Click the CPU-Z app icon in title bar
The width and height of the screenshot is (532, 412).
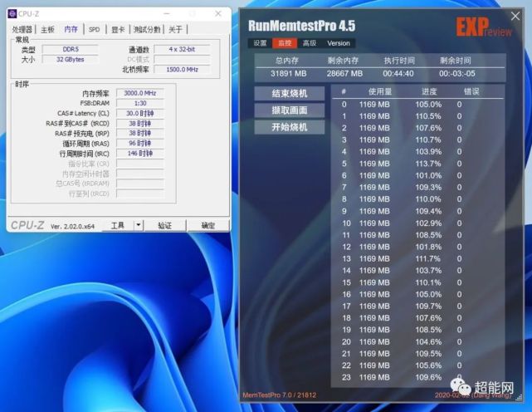pyautogui.click(x=12, y=14)
